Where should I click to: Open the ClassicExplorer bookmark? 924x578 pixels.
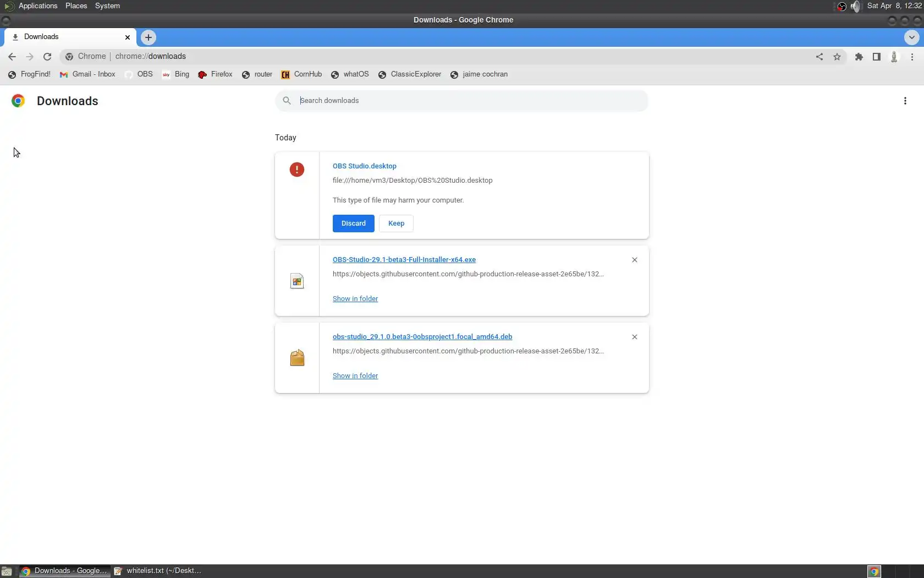coord(410,74)
